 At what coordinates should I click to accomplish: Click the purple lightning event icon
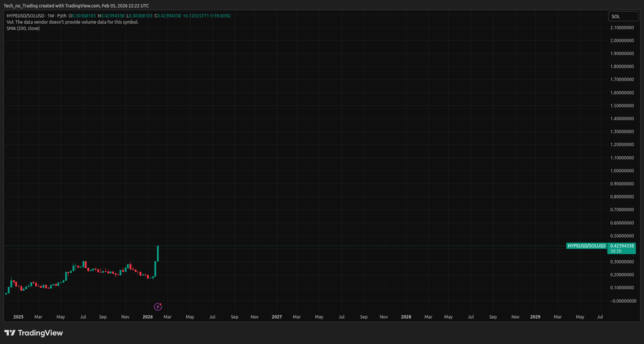click(x=158, y=306)
